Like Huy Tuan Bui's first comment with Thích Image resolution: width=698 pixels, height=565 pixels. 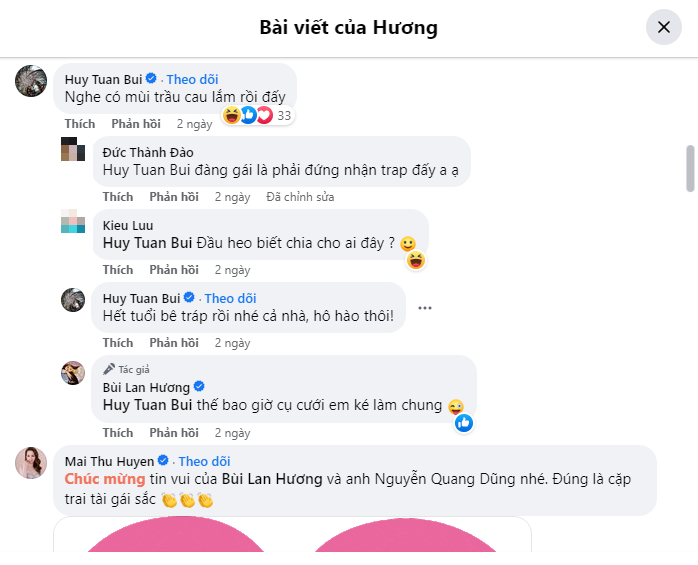pyautogui.click(x=80, y=124)
